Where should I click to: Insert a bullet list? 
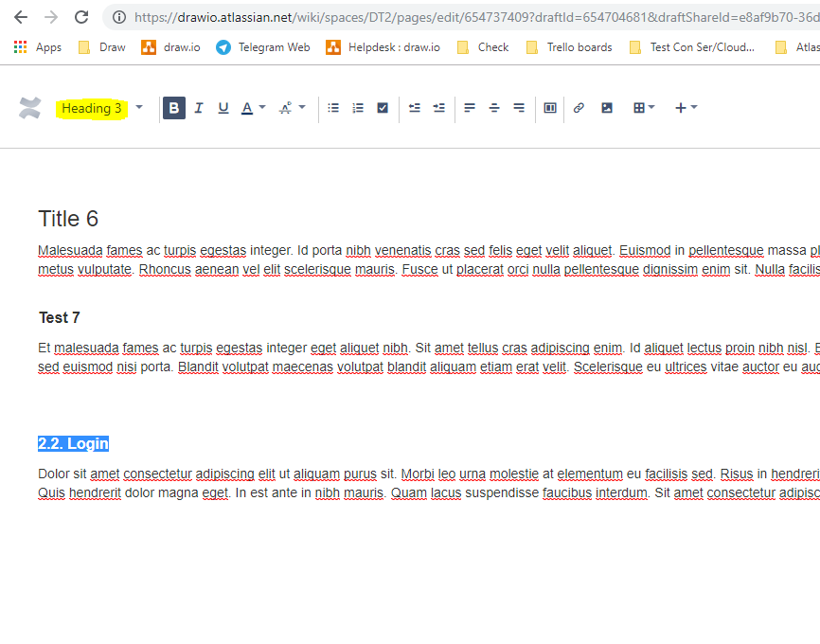[333, 108]
